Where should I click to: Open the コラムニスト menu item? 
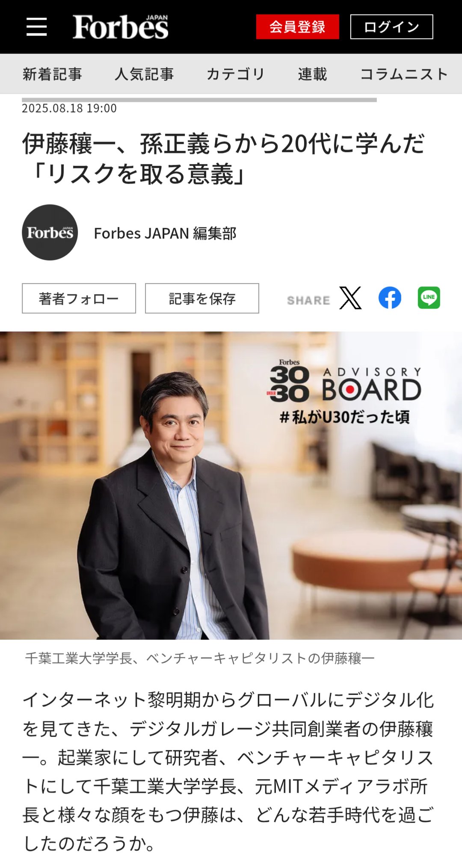(x=404, y=74)
